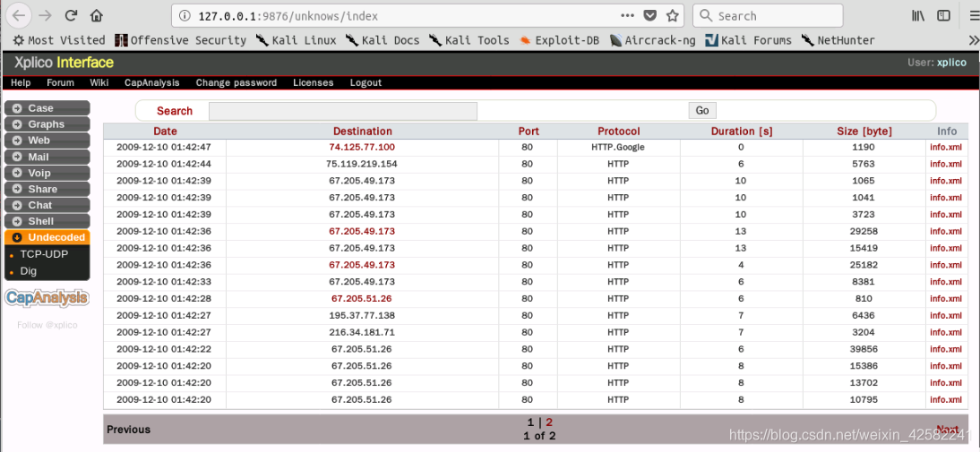The width and height of the screenshot is (980, 452).
Task: Expand the Web sidebar section
Action: point(47,141)
